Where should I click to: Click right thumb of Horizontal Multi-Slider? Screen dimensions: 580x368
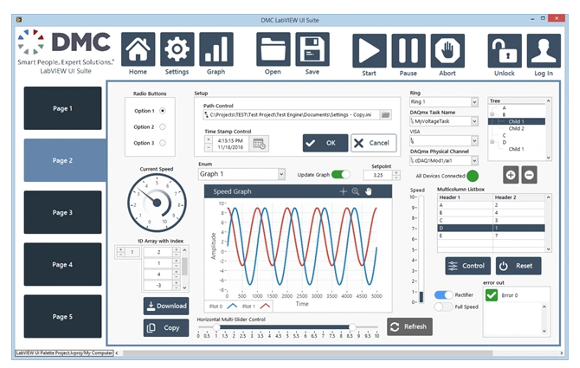[353, 327]
